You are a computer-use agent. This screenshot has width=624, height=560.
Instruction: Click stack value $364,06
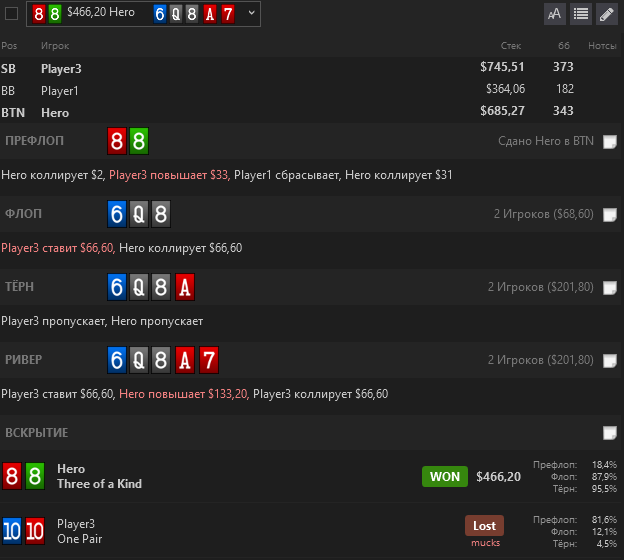pos(505,89)
